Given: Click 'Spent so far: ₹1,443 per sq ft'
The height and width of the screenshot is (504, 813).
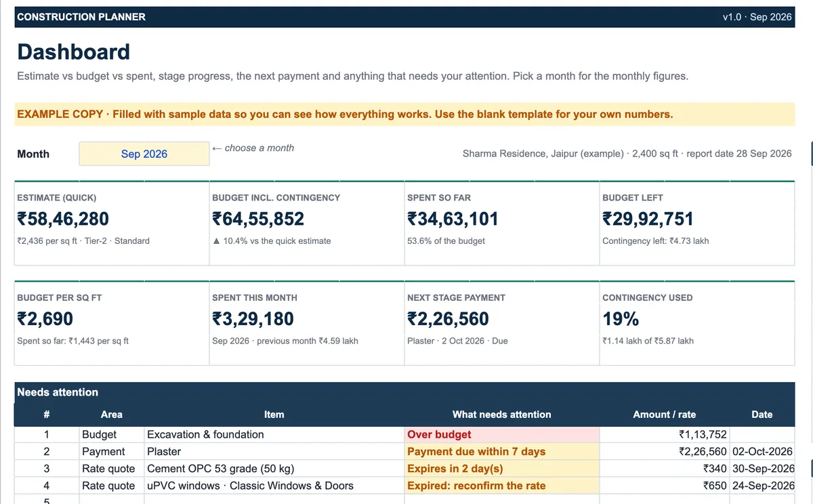Looking at the screenshot, I should pos(72,341).
